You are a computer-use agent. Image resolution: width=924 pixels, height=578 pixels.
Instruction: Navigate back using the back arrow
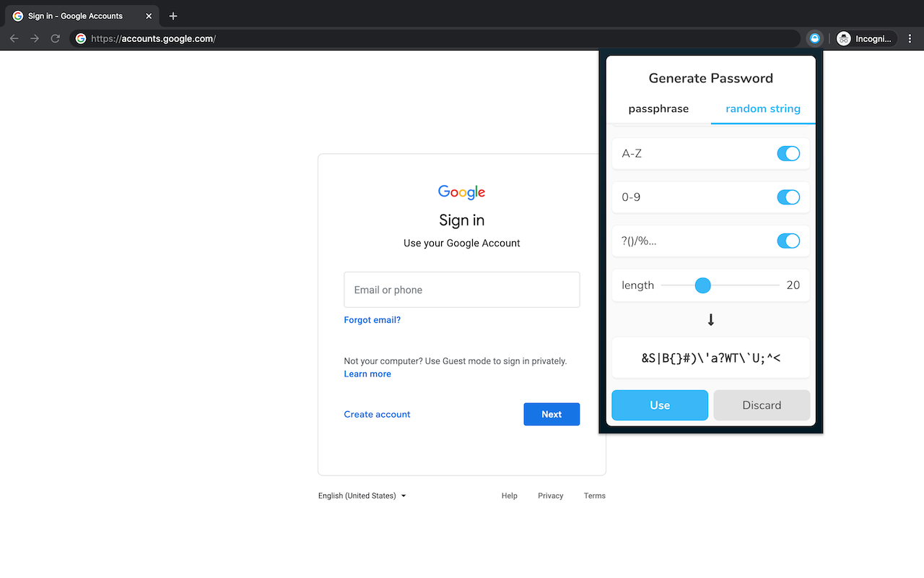14,38
